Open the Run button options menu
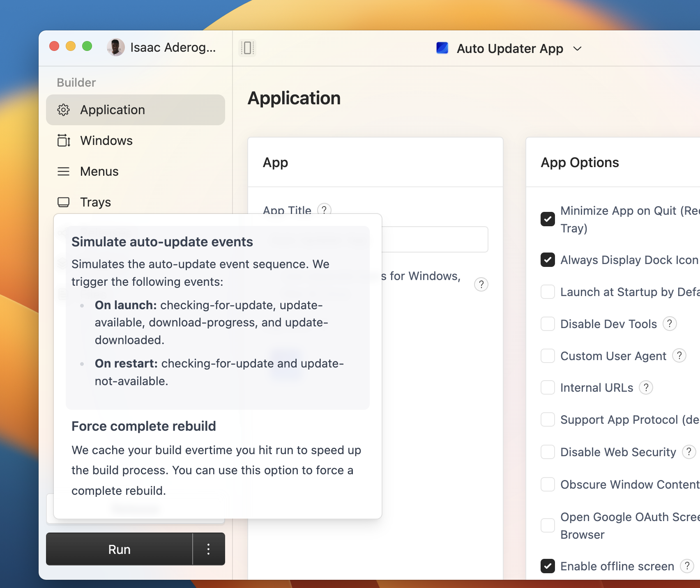 click(x=209, y=549)
